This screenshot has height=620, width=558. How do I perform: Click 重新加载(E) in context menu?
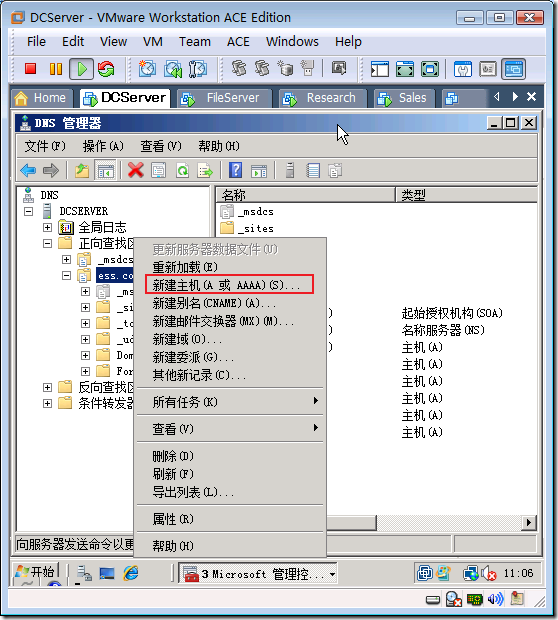click(231, 267)
